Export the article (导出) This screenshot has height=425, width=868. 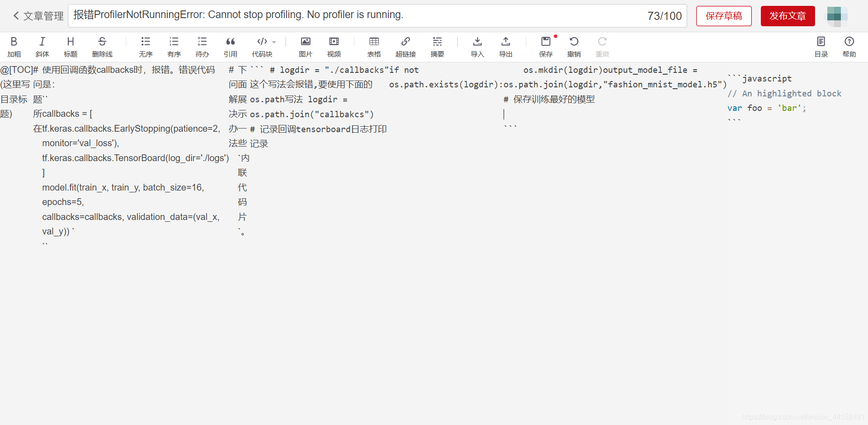point(505,47)
